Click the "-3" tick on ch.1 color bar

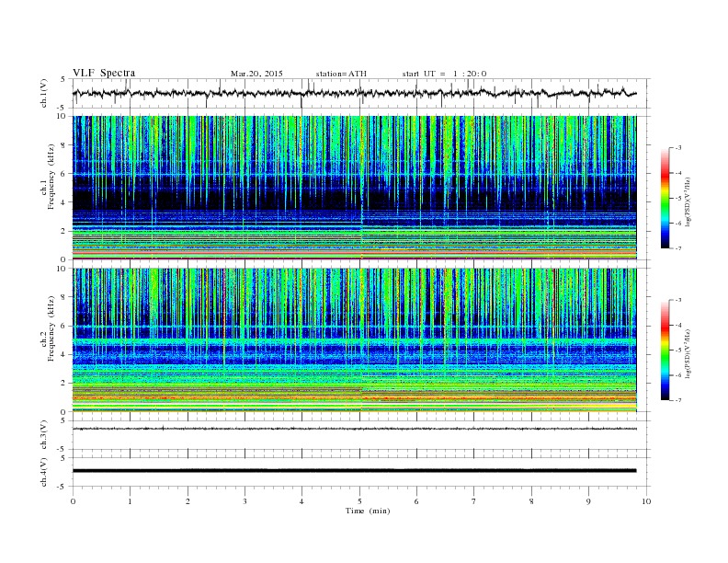677,148
